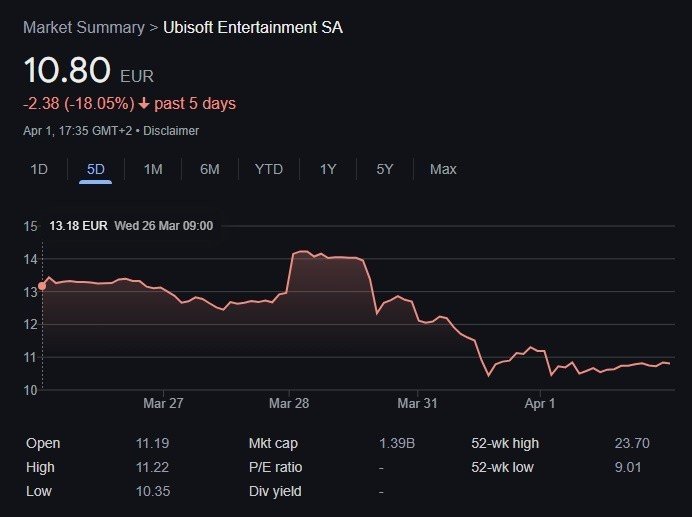Switch to the 5Y range tab

point(384,169)
